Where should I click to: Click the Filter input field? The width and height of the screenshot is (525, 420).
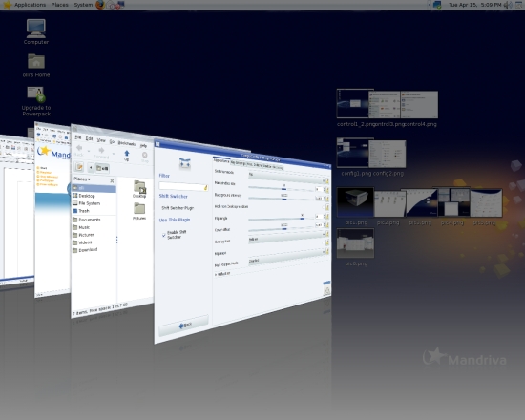pyautogui.click(x=183, y=186)
